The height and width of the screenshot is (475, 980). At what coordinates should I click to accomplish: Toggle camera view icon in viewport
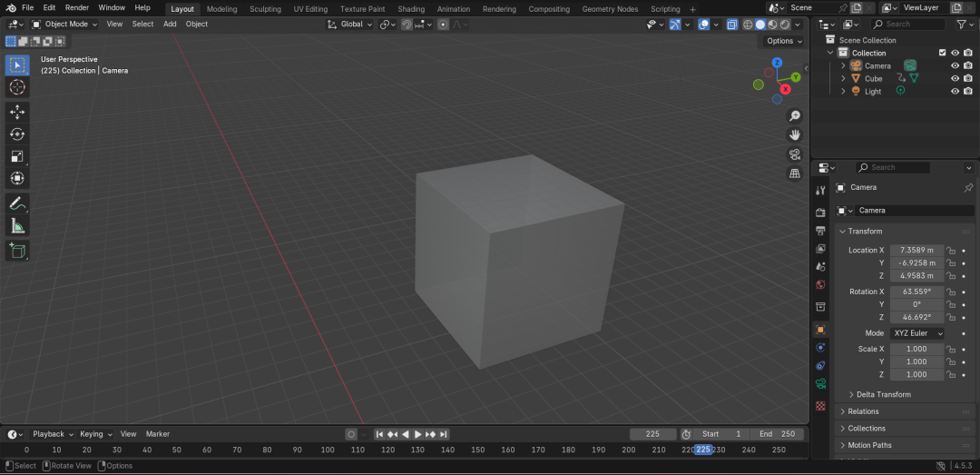[x=794, y=154]
